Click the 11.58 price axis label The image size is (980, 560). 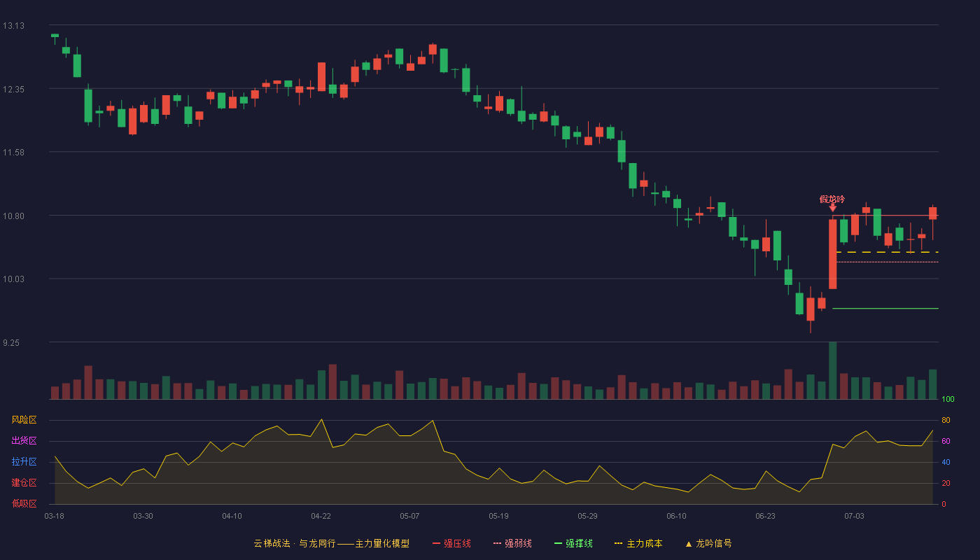14,153
